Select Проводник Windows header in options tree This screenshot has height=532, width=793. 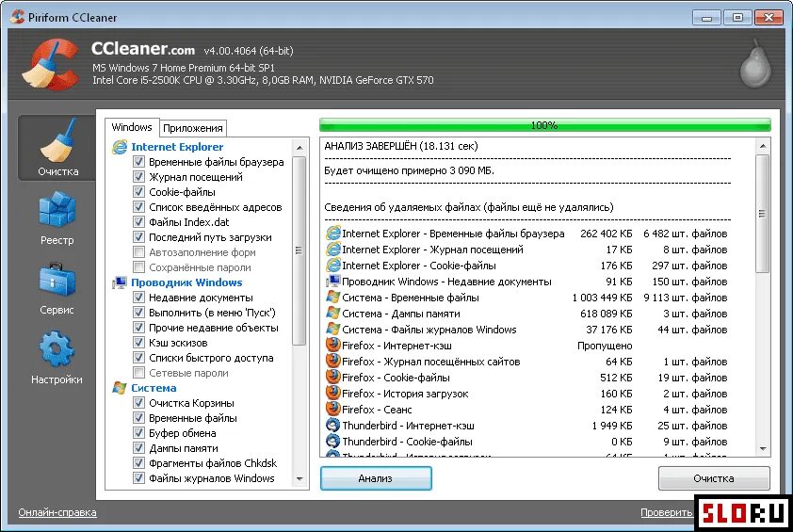tap(186, 282)
